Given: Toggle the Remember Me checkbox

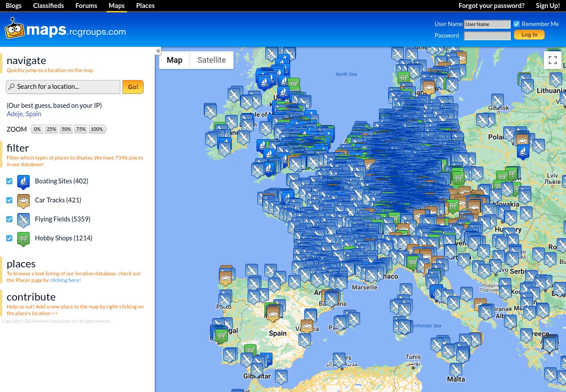Looking at the screenshot, I should click(x=516, y=24).
